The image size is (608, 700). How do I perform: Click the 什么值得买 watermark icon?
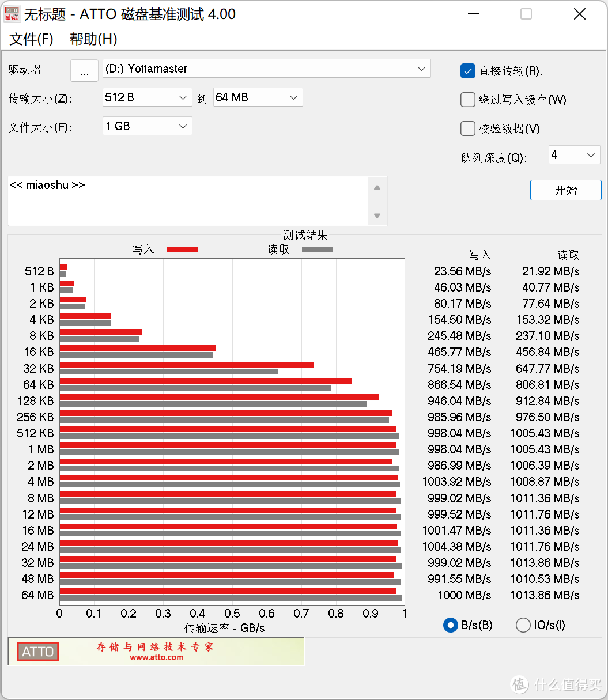click(519, 684)
